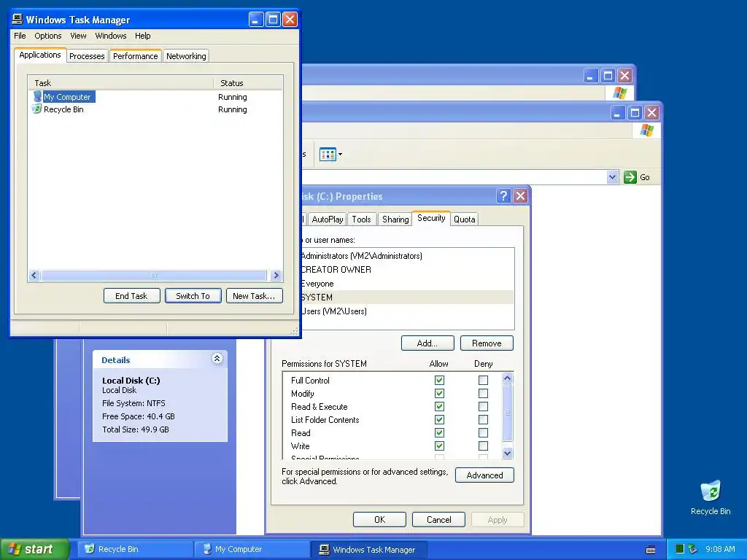The height and width of the screenshot is (560, 747).
Task: Click the New Task... button
Action: pos(254,296)
